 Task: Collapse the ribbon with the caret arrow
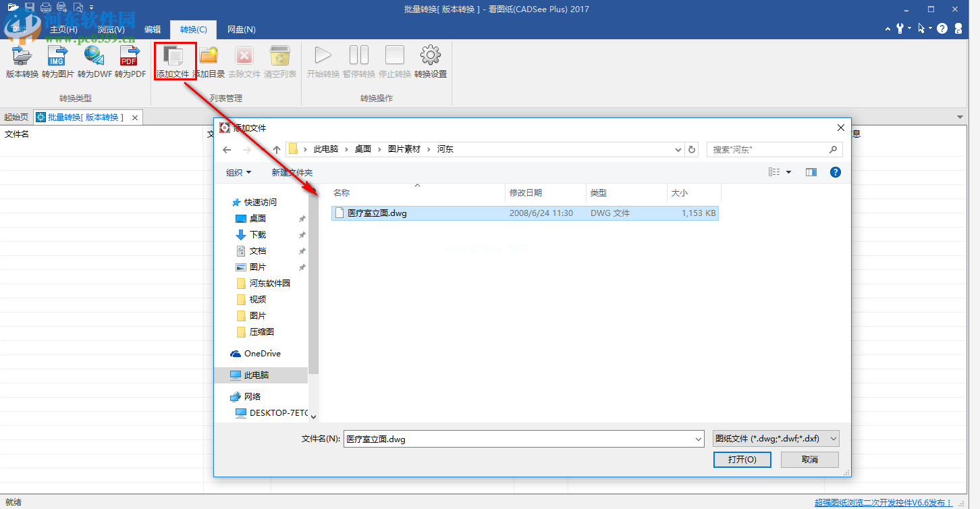(888, 29)
